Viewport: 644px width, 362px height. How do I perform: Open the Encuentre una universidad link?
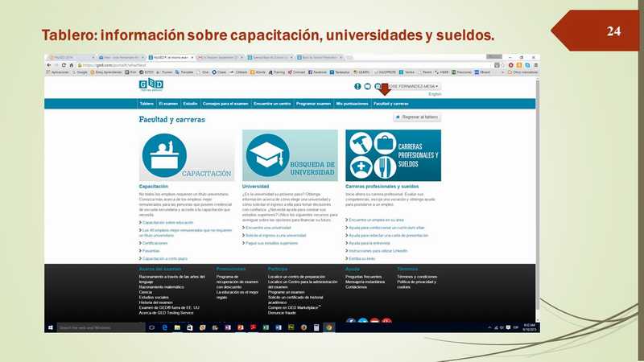268,228
